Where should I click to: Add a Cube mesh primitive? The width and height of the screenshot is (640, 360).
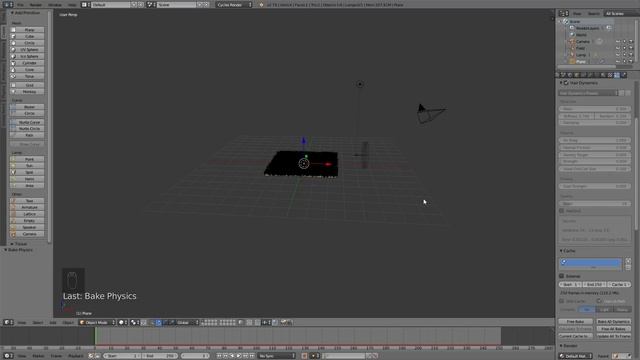tap(27, 36)
